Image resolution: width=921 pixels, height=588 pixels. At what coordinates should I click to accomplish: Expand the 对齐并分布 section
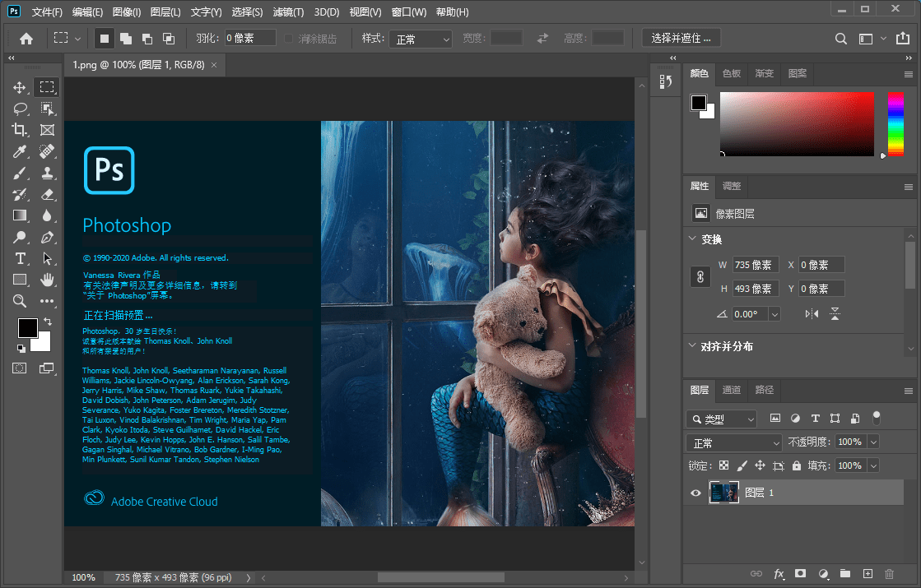point(692,345)
